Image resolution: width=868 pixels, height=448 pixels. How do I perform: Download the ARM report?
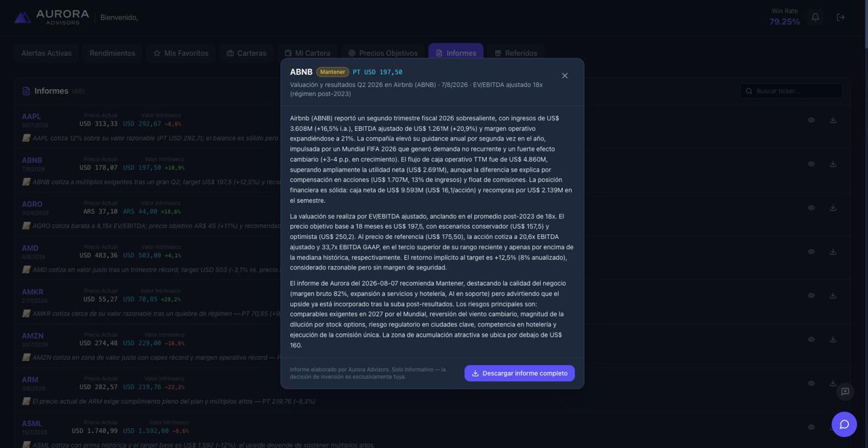click(833, 383)
